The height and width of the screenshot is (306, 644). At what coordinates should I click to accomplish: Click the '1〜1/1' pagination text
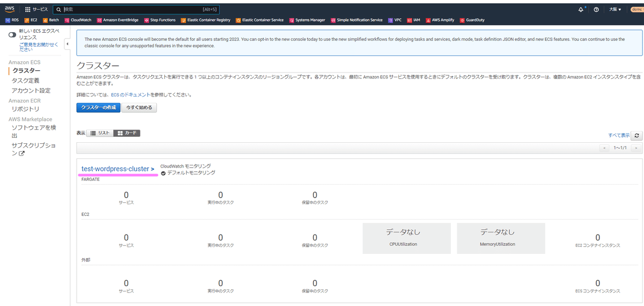pyautogui.click(x=620, y=148)
